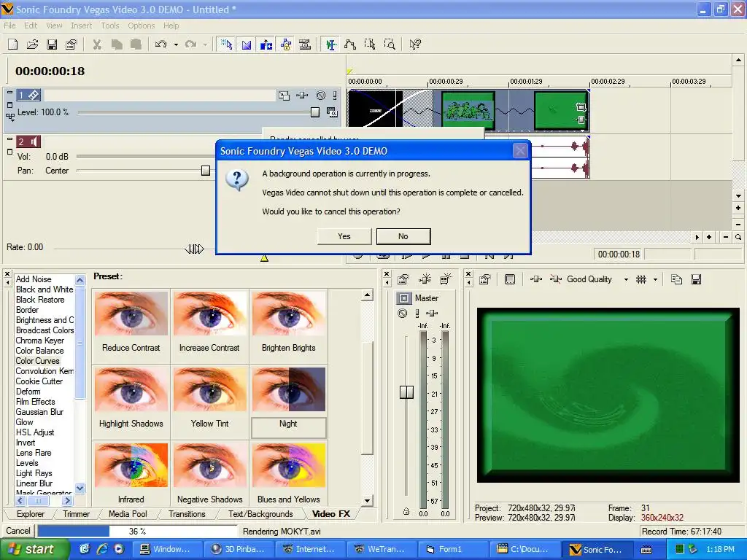The height and width of the screenshot is (560, 747).
Task: Select the Envelope Edit tool
Action: [x=350, y=44]
